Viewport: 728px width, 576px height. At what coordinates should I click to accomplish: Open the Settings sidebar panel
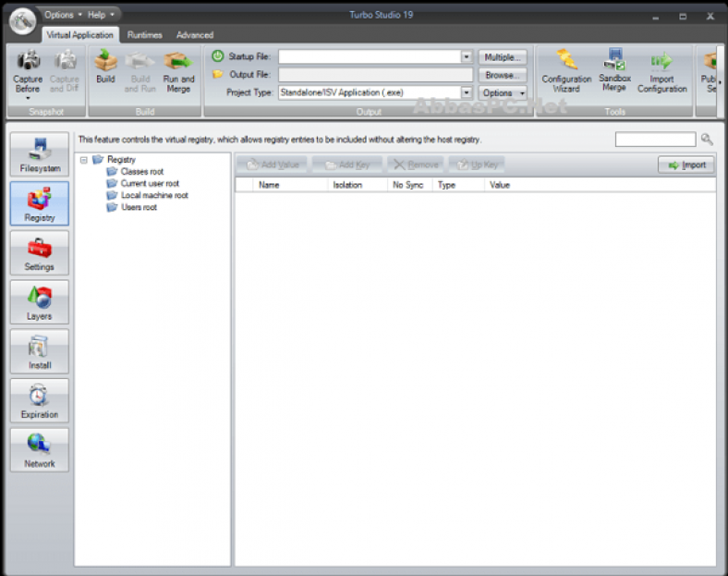point(40,252)
